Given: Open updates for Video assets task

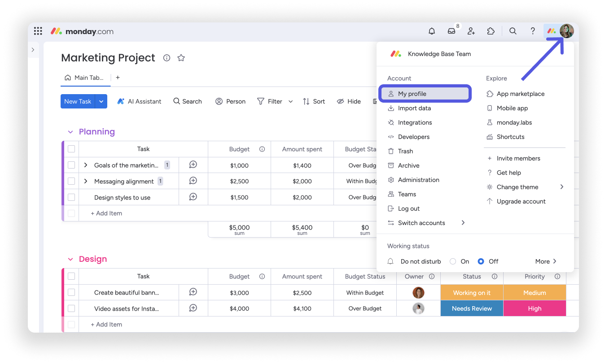Looking at the screenshot, I should [193, 308].
